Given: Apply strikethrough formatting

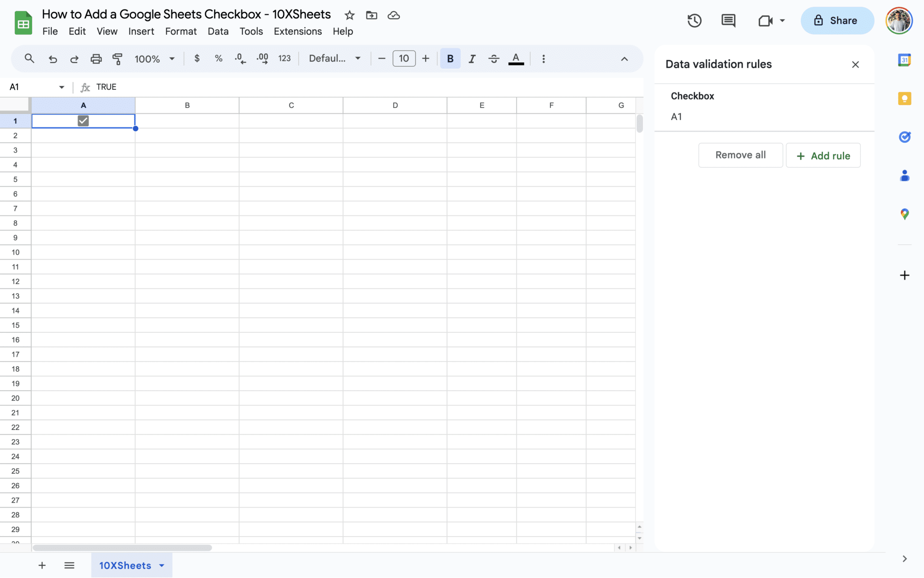Looking at the screenshot, I should [494, 59].
